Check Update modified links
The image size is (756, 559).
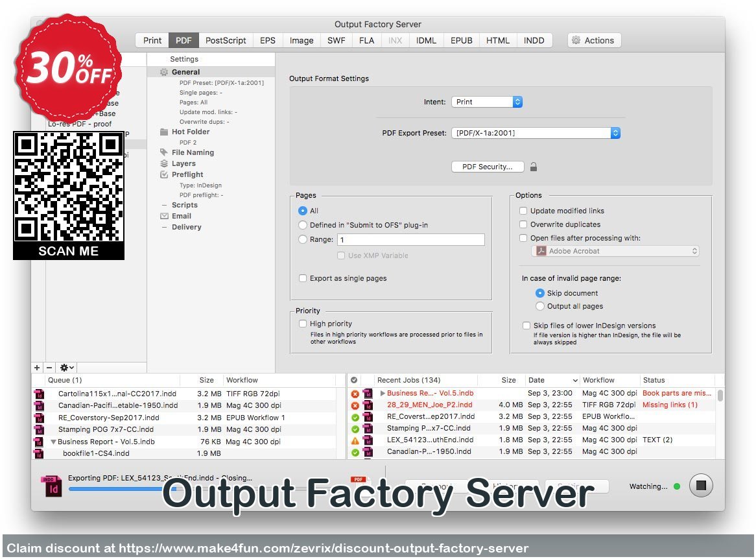(x=523, y=211)
